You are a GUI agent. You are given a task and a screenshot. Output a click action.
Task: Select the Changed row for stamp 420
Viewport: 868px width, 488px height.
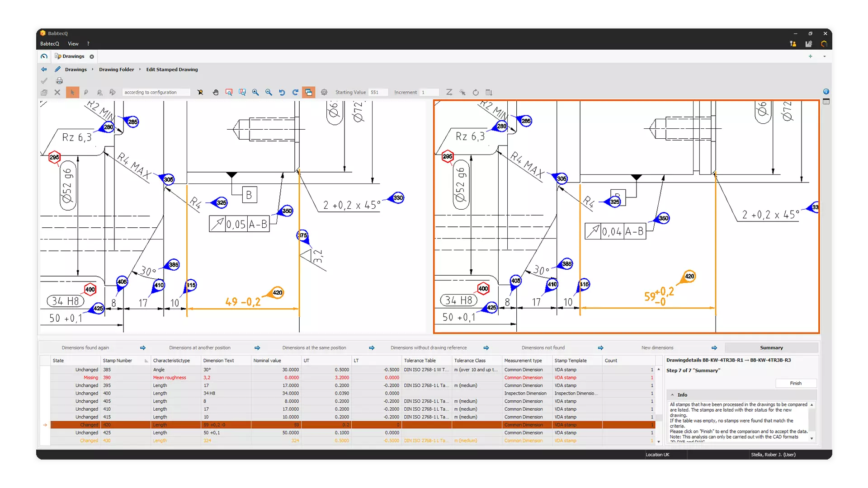click(x=353, y=425)
